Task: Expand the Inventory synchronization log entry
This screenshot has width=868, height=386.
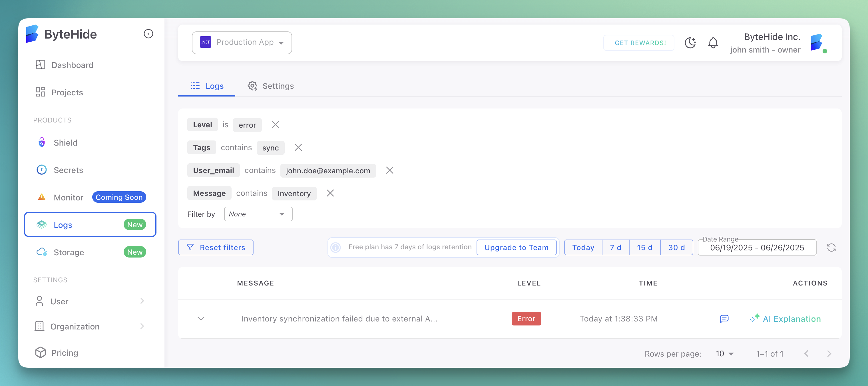Action: coord(201,319)
